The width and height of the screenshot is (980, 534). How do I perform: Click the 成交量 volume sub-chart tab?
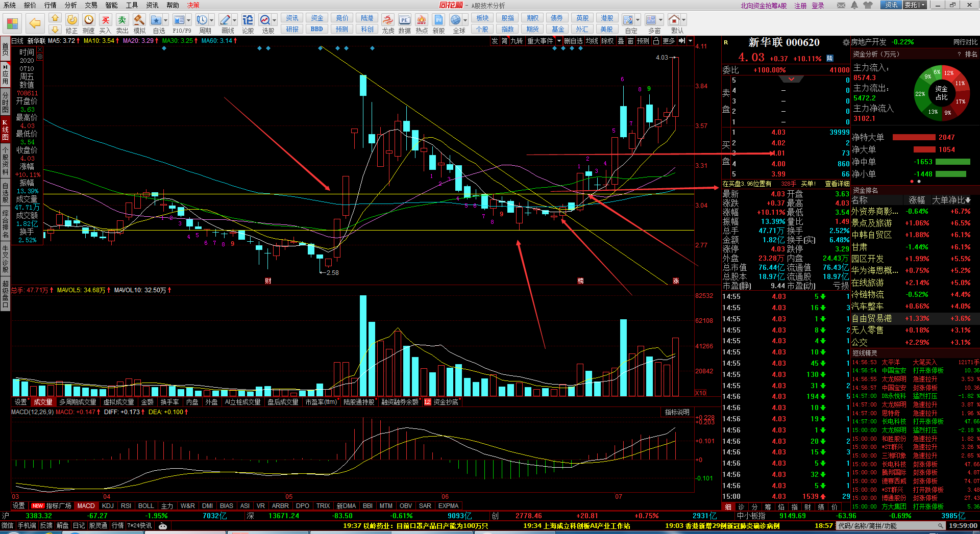[43, 402]
